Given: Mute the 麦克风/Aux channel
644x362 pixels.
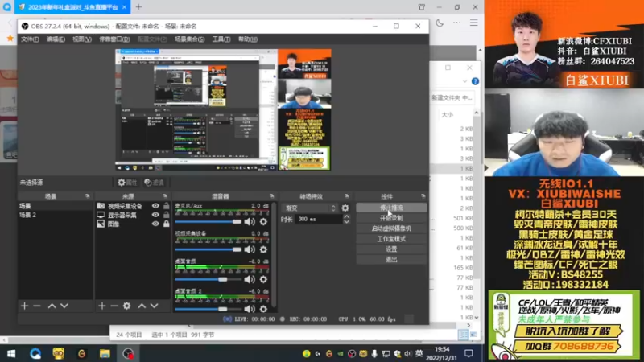Looking at the screenshot, I should click(250, 222).
